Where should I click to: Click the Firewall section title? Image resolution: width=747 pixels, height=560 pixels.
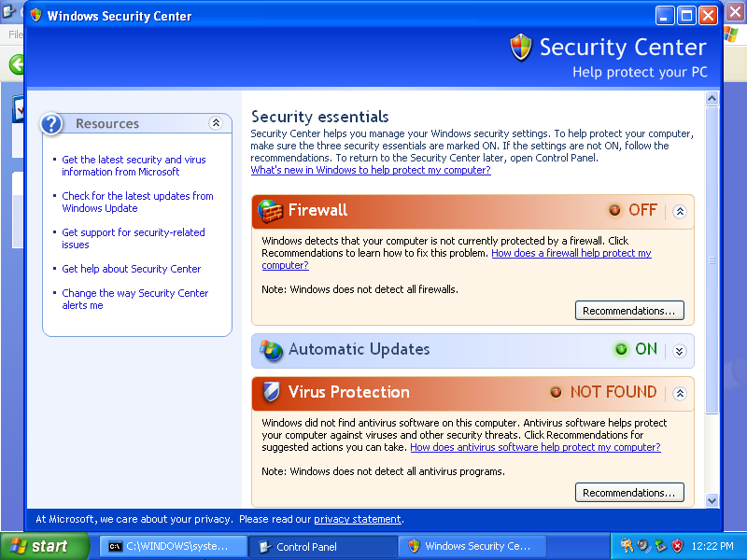click(x=317, y=210)
